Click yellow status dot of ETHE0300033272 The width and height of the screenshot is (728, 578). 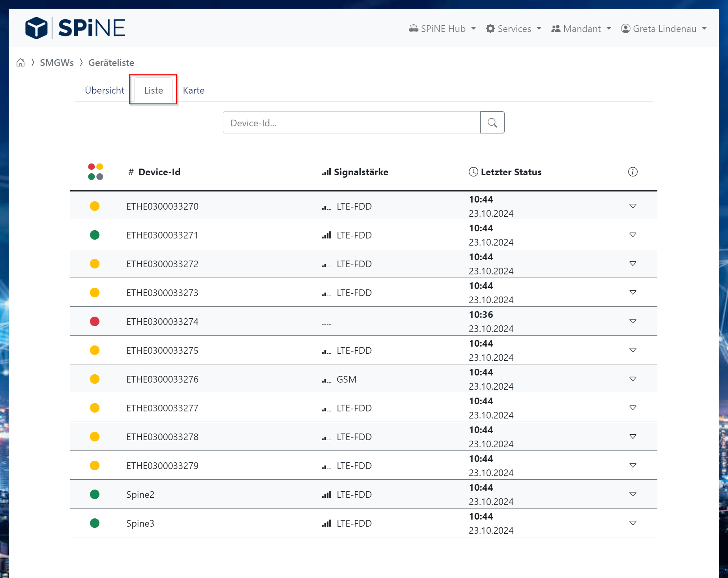95,264
